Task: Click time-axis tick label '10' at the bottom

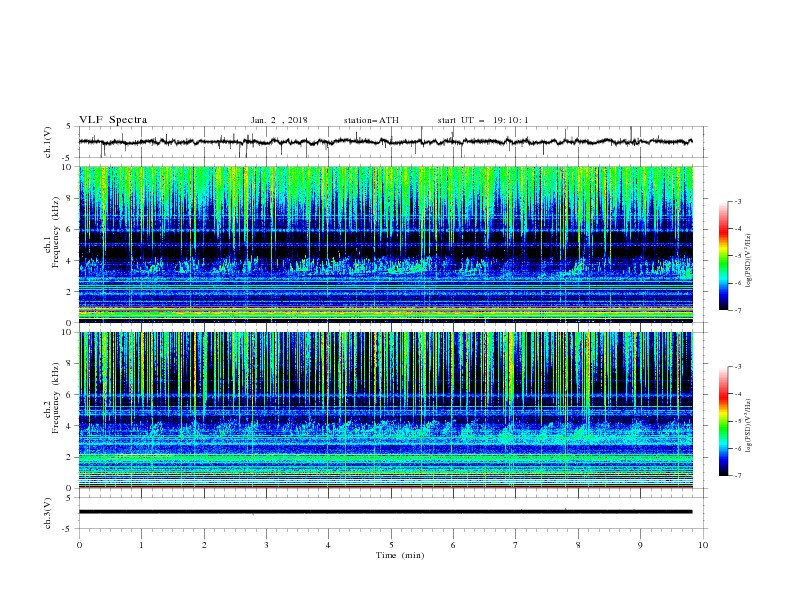Action: pyautogui.click(x=703, y=545)
